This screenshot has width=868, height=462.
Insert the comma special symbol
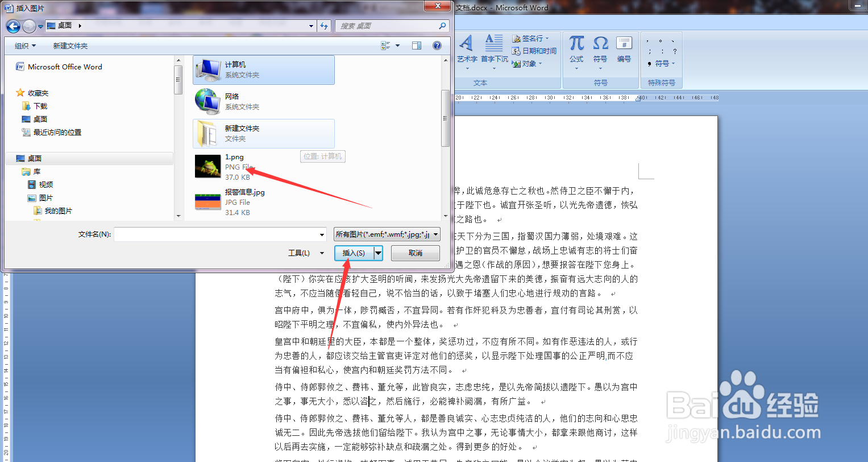pyautogui.click(x=648, y=40)
